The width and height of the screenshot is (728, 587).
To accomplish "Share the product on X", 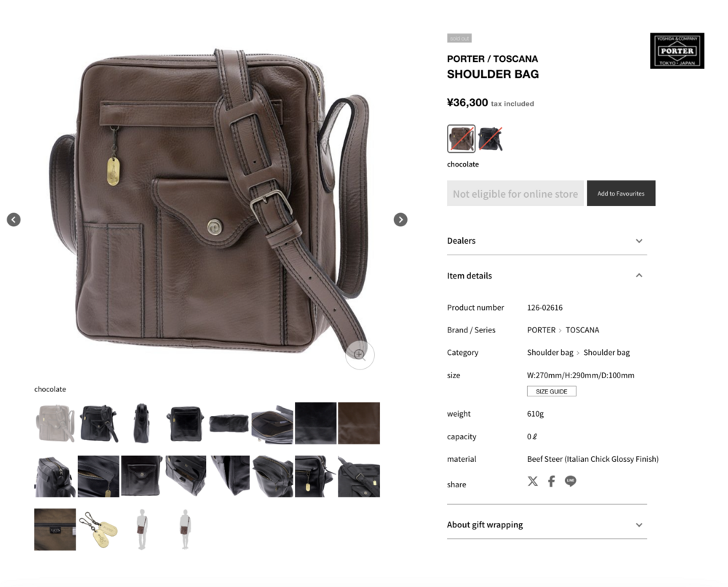I will tap(533, 482).
